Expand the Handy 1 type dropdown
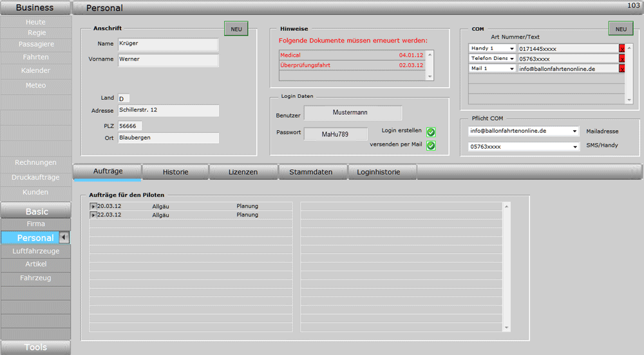 [x=512, y=48]
